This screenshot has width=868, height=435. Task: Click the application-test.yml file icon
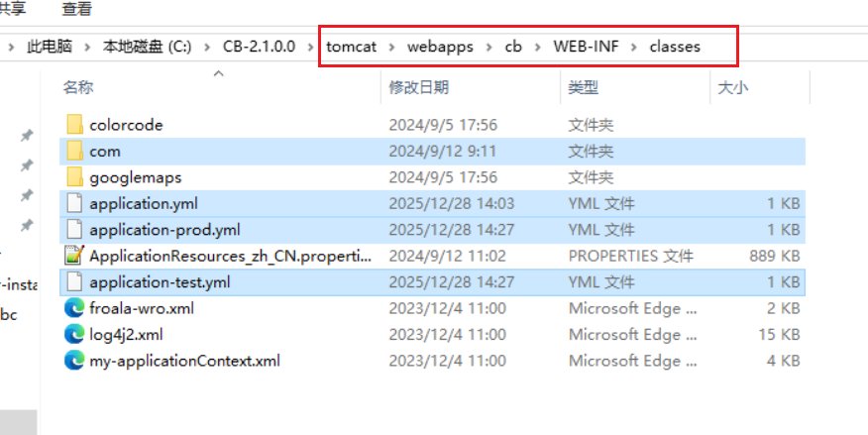74,282
